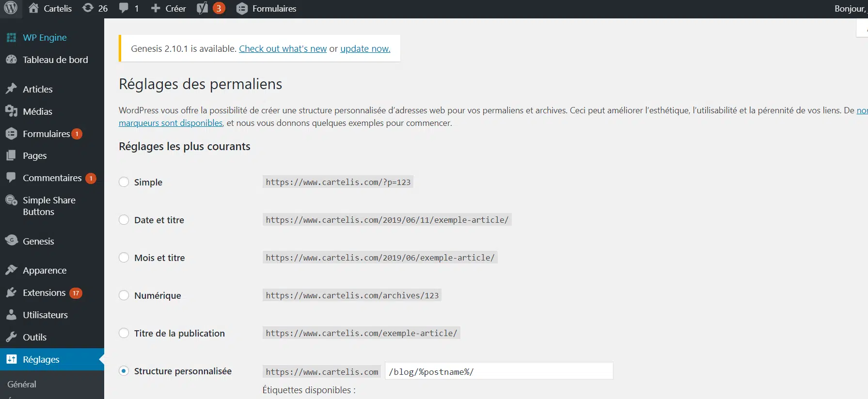Click the 'update now' link

point(365,48)
